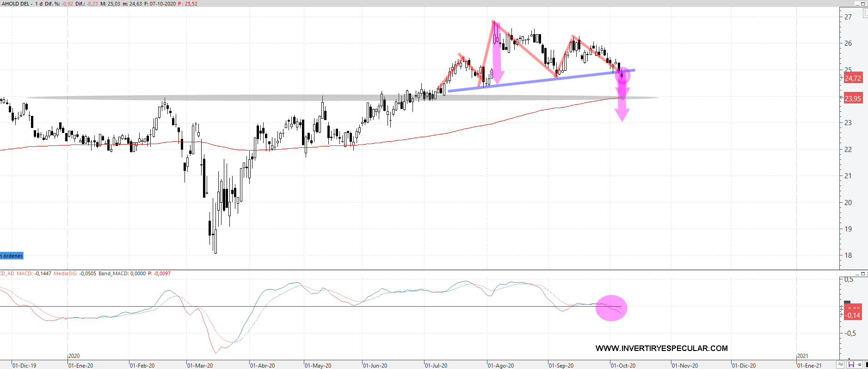Maximize the main price chart panel

863,4
